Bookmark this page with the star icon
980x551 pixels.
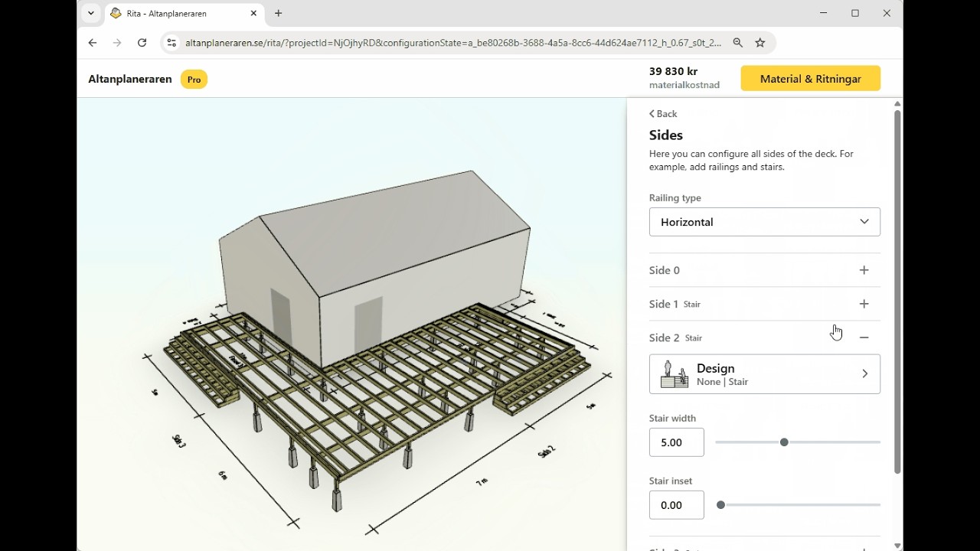pos(760,43)
